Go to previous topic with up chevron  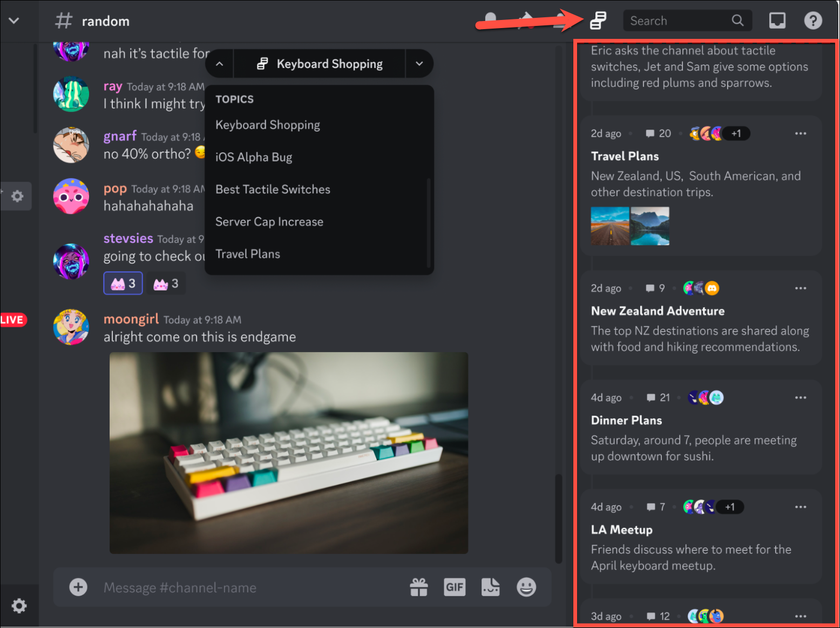pyautogui.click(x=219, y=64)
